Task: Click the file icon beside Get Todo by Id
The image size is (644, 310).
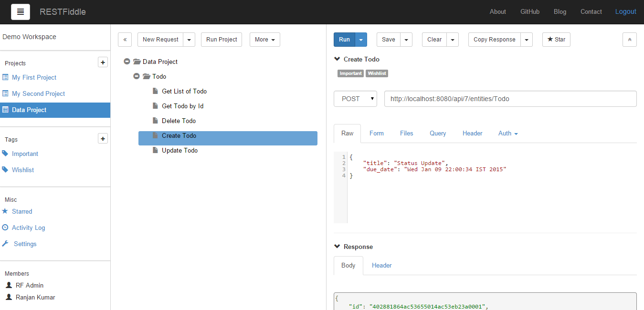Action: pyautogui.click(x=155, y=106)
